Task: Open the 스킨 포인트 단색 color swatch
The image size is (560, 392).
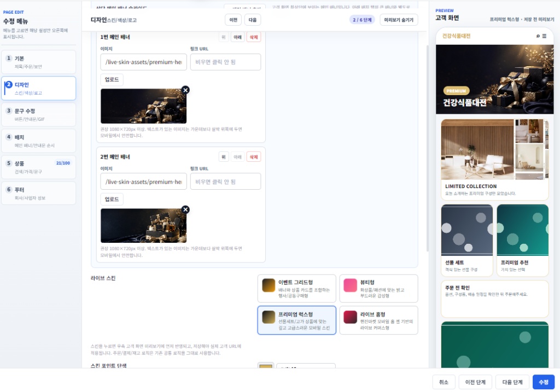Action: pos(266,366)
